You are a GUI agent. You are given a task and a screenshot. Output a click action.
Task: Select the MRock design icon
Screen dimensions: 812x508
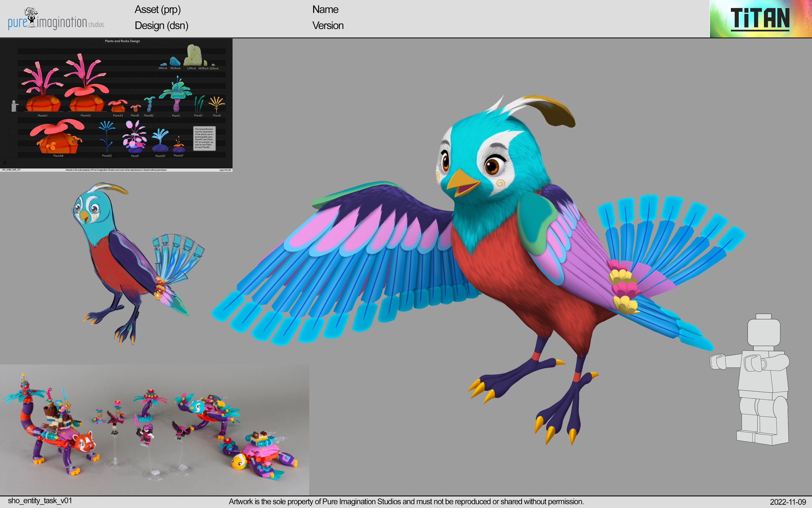163,64
